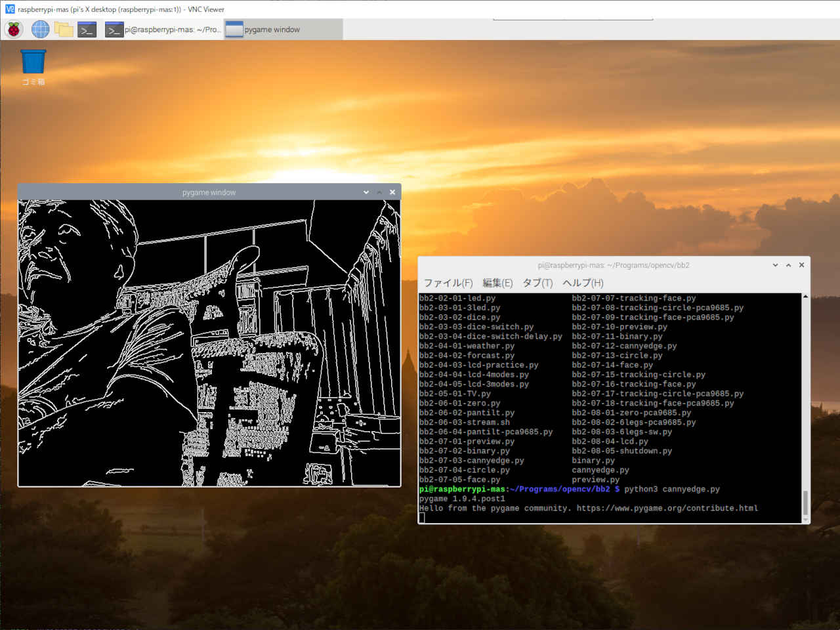840x630 pixels.
Task: Click the file bb2-07-10-preview.py
Action: pyautogui.click(x=619, y=327)
